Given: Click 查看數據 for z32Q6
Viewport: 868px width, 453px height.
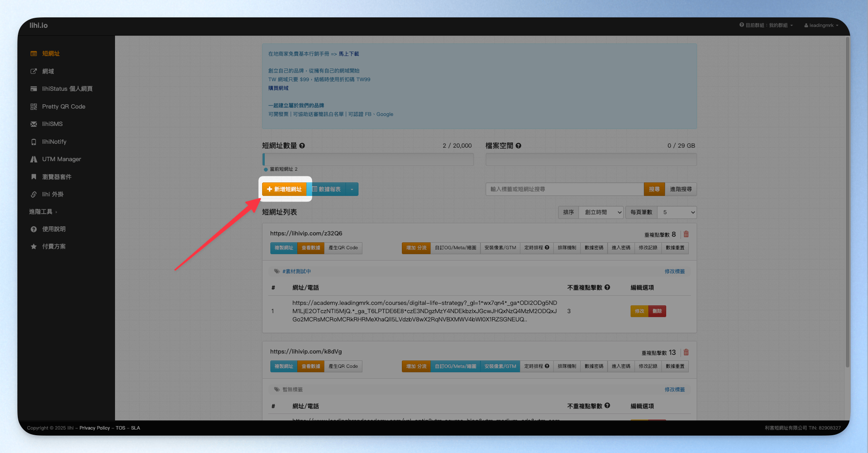Looking at the screenshot, I should 311,248.
